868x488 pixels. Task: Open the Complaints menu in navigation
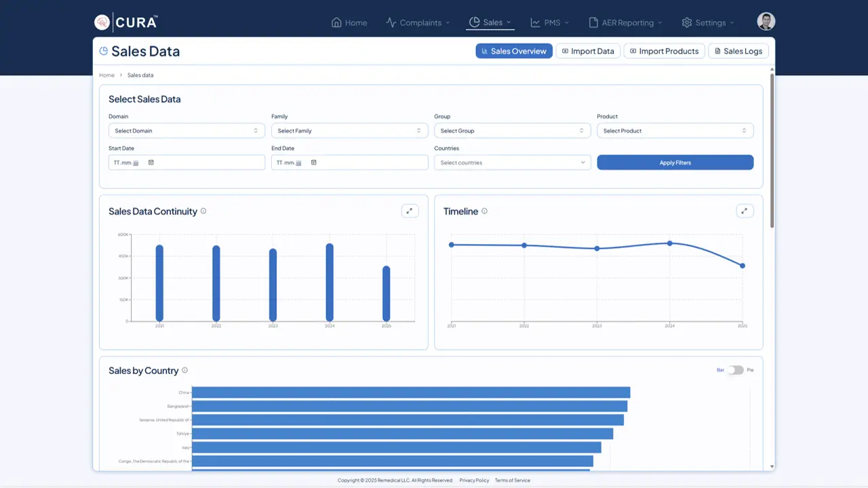click(x=418, y=22)
